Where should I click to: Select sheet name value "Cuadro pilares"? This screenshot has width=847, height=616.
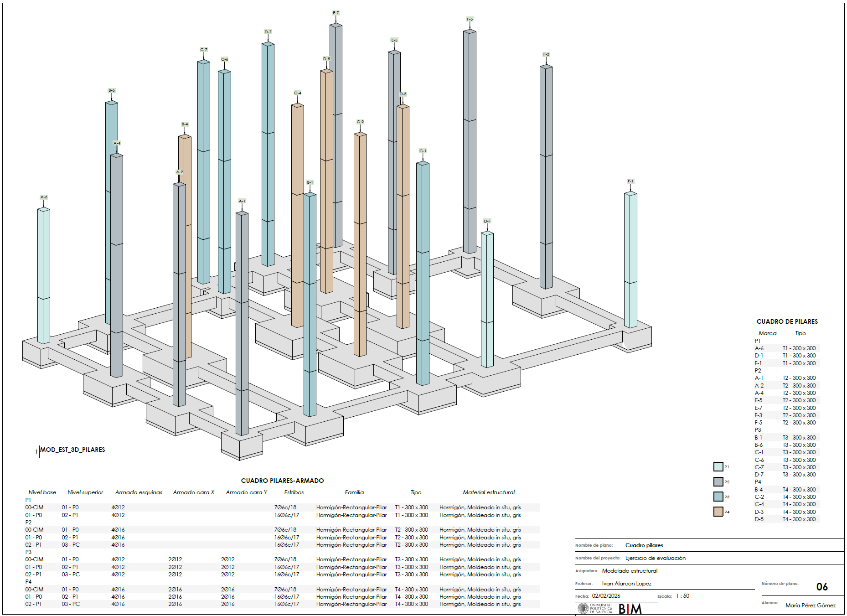click(644, 545)
